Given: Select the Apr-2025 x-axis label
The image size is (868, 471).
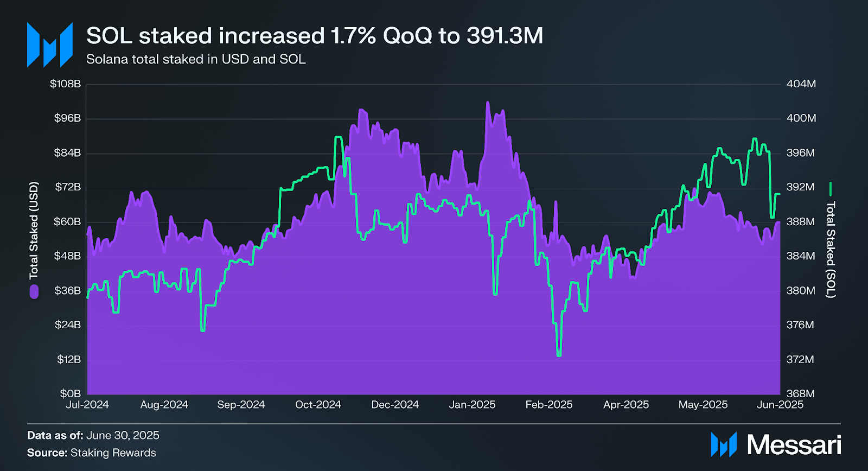Looking at the screenshot, I should point(626,405).
